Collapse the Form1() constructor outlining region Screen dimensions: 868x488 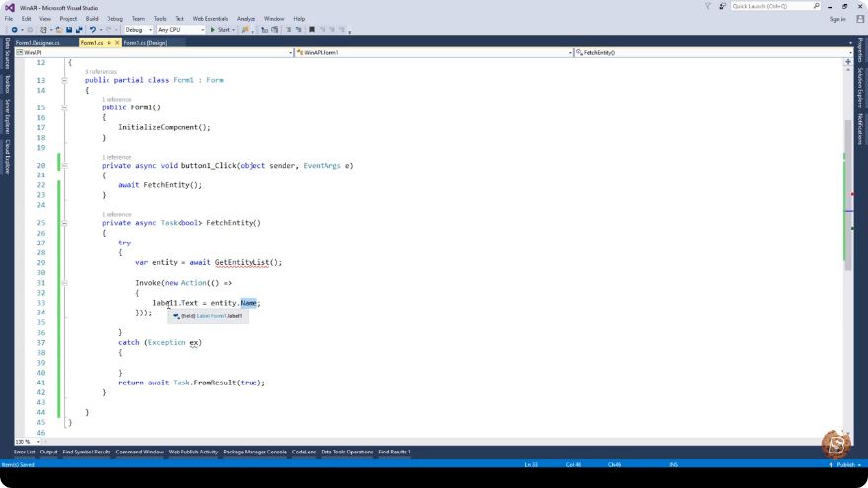tap(64, 107)
